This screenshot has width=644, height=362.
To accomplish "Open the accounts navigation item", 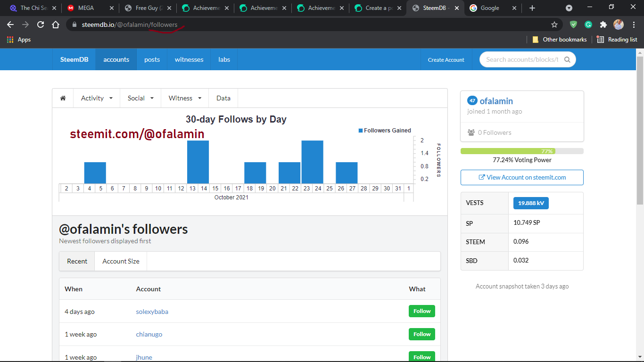I will click(116, 59).
